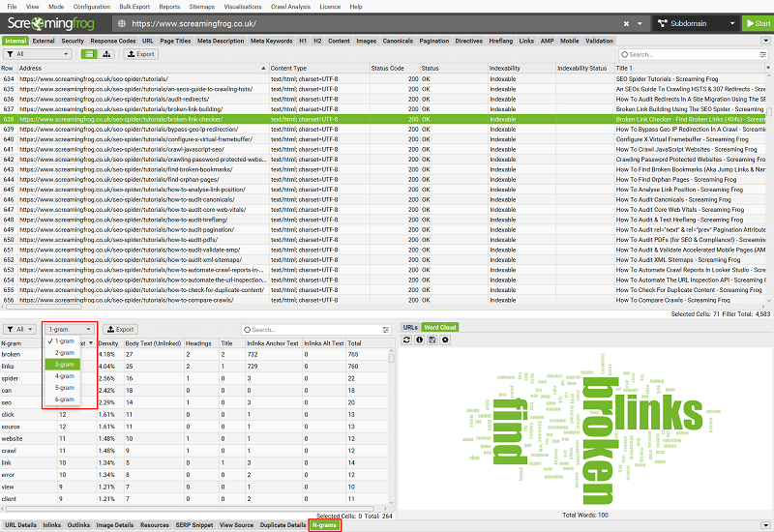Open the URLs tab beside Word Cloud
774x532 pixels.
click(409, 327)
